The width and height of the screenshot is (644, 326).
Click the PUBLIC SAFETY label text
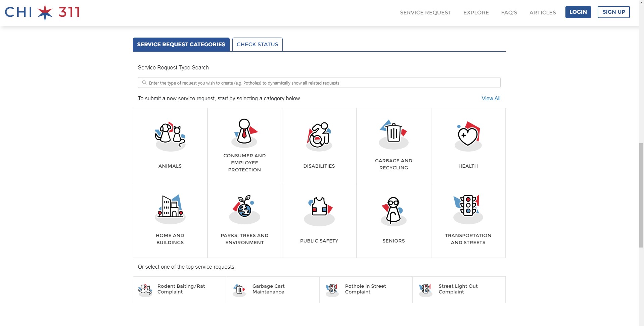click(319, 241)
